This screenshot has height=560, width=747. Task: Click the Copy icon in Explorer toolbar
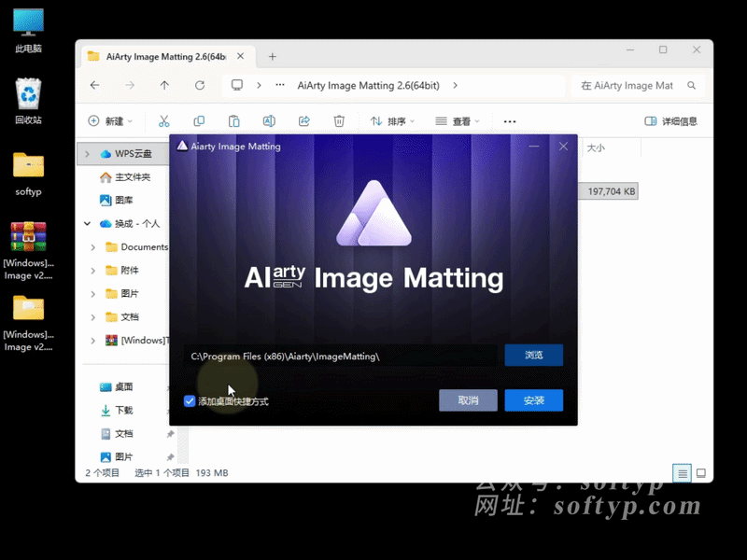tap(199, 121)
